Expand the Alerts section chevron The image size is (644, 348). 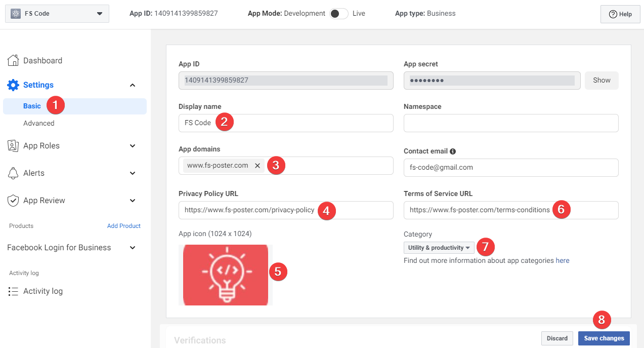point(133,173)
